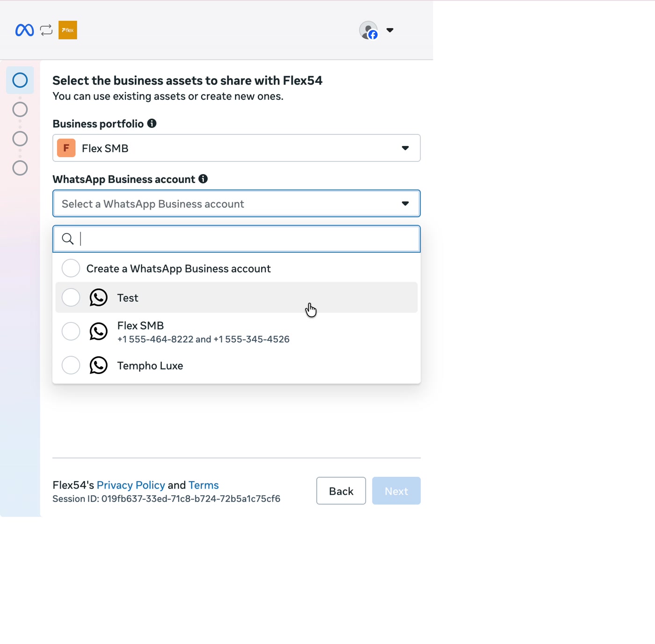The image size is (655, 644).
Task: Click the third step indicator circle
Action: click(20, 139)
